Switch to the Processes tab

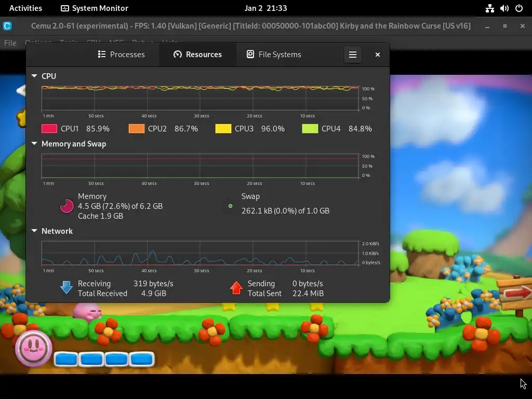(121, 54)
